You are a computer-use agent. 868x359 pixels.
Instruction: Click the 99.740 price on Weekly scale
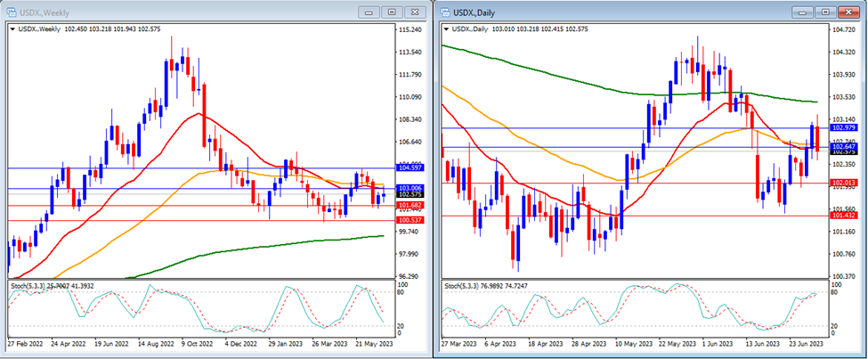[x=410, y=232]
